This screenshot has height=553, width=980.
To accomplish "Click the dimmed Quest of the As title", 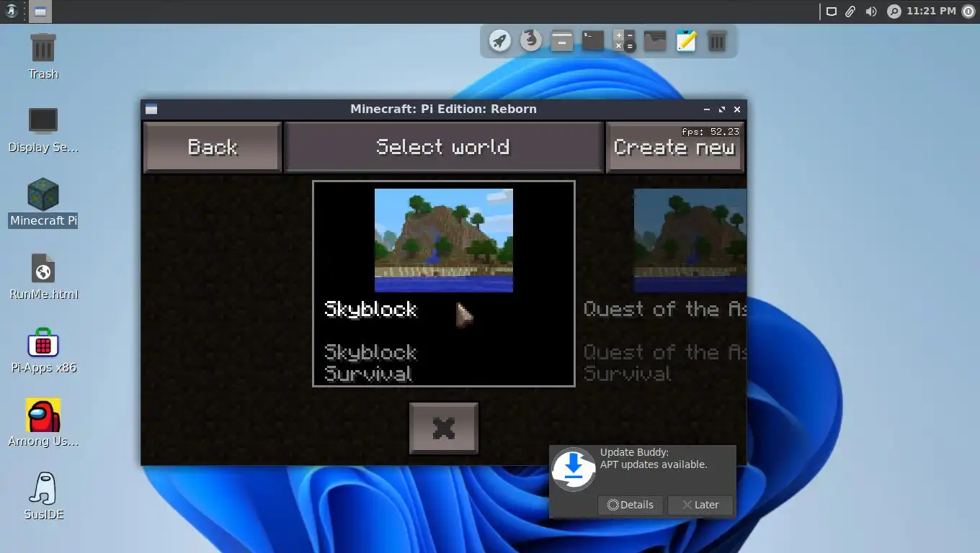I will click(x=664, y=310).
